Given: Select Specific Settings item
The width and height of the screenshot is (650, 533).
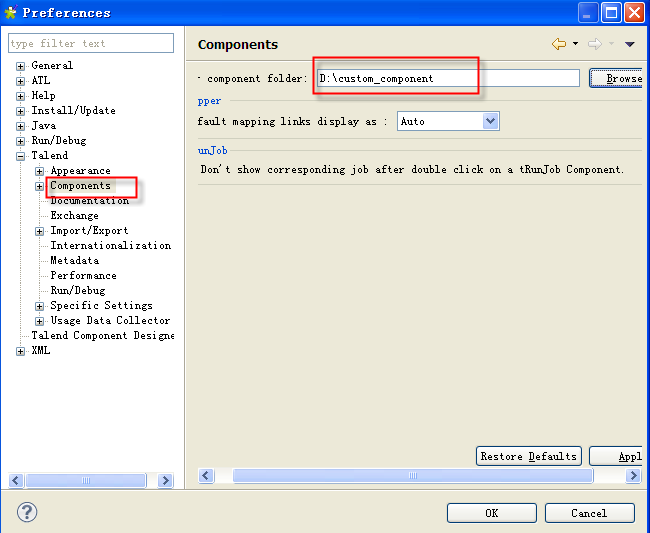Looking at the screenshot, I should pos(102,305).
